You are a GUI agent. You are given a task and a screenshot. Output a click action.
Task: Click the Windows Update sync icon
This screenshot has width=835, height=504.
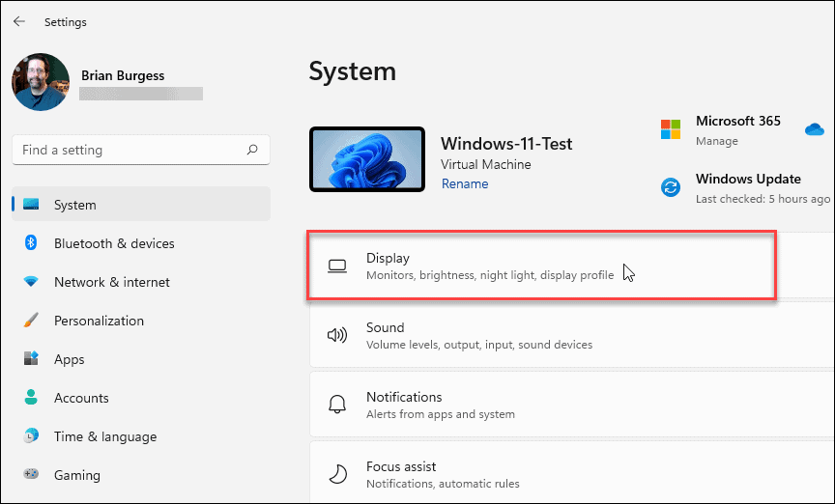[671, 187]
